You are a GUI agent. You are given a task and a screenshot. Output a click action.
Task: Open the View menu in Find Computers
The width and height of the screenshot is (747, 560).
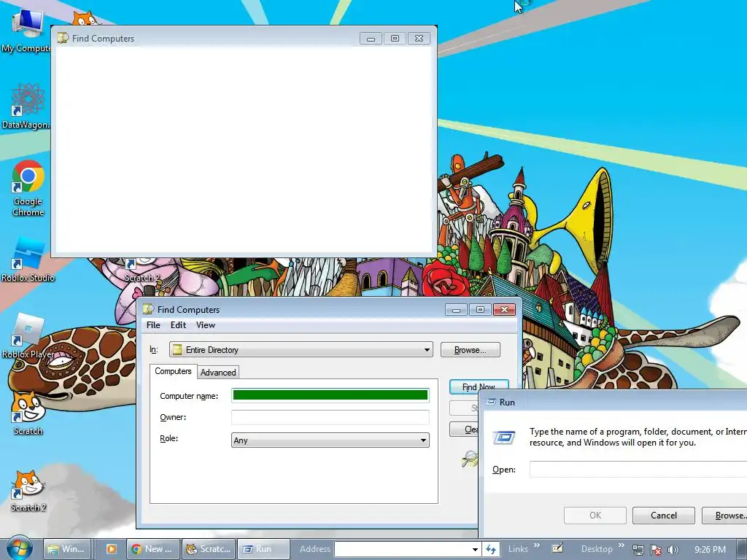click(x=205, y=324)
